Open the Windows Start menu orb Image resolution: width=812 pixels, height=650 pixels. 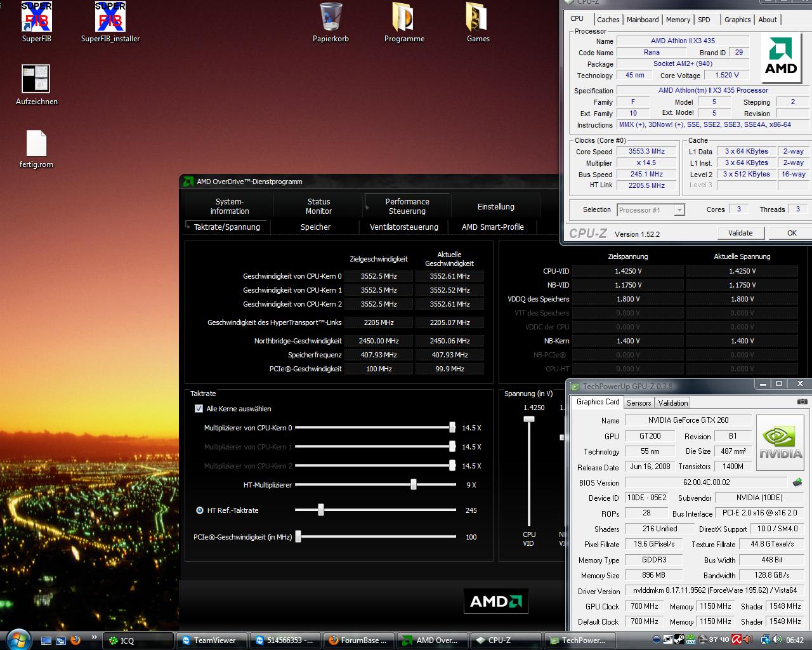click(x=18, y=639)
